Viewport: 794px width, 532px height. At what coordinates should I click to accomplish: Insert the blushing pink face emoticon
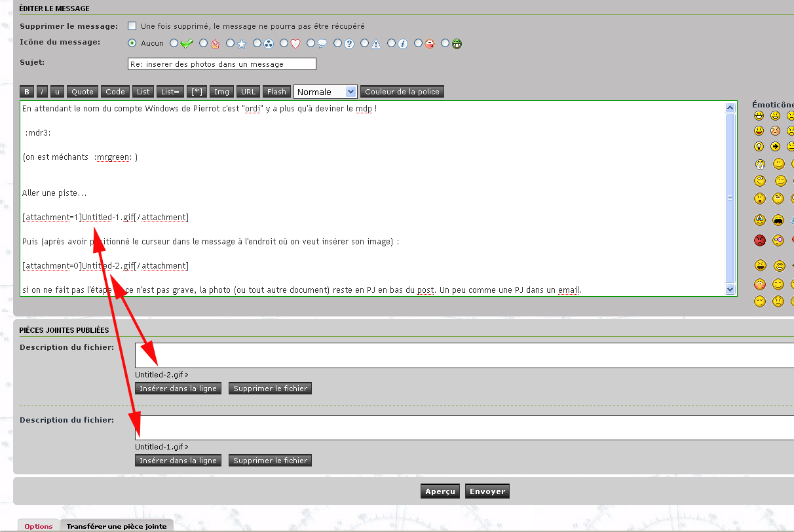(x=776, y=131)
